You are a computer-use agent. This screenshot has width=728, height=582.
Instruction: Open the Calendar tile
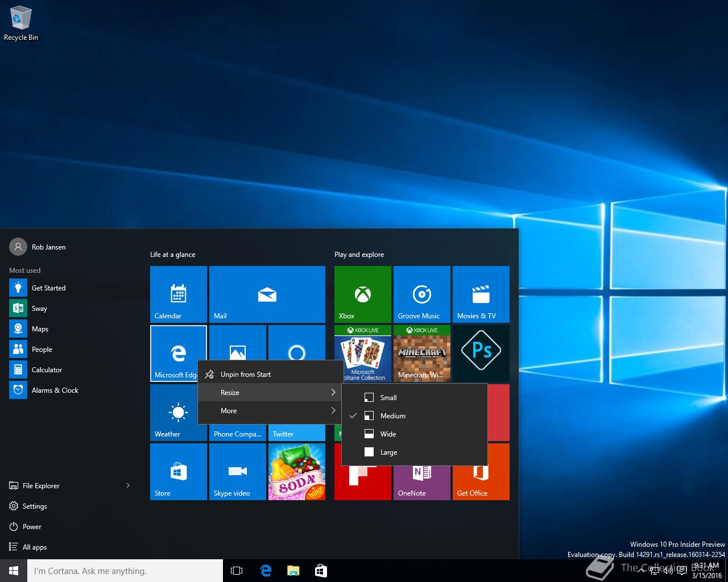179,294
